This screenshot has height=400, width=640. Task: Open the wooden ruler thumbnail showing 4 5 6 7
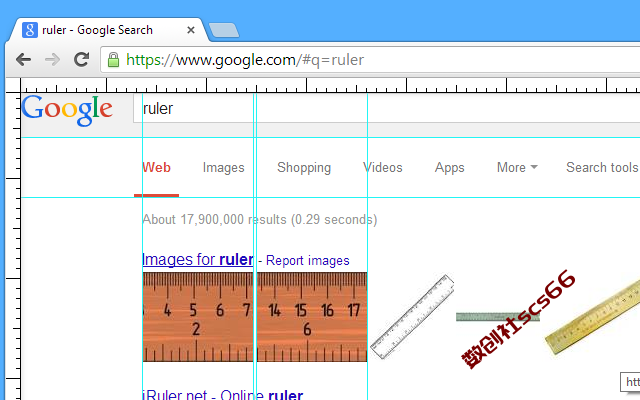click(x=198, y=317)
